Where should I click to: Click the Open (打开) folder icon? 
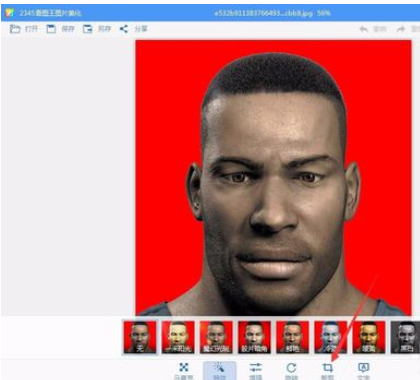pyautogui.click(x=15, y=29)
